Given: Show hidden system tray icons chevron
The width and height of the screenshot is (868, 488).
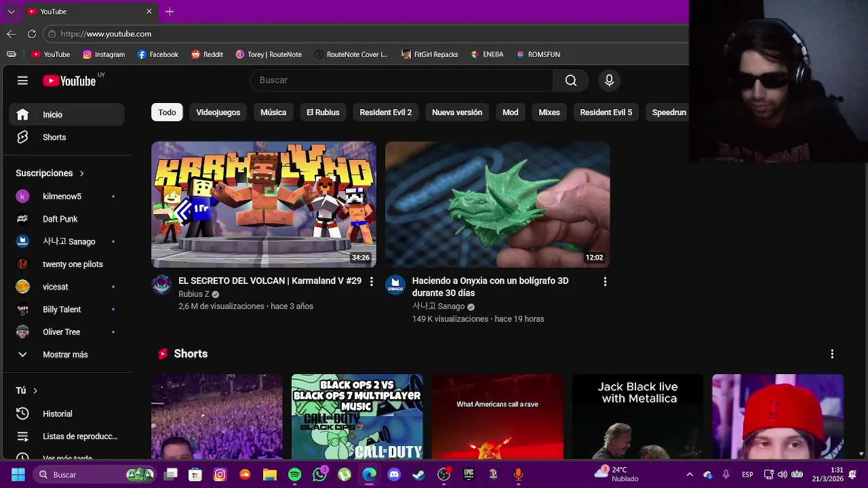Looking at the screenshot, I should pyautogui.click(x=690, y=474).
